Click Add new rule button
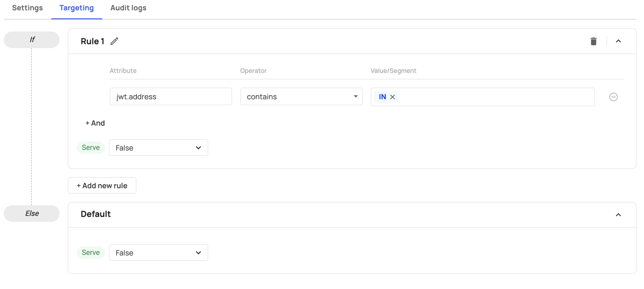644x289 pixels. click(x=102, y=186)
